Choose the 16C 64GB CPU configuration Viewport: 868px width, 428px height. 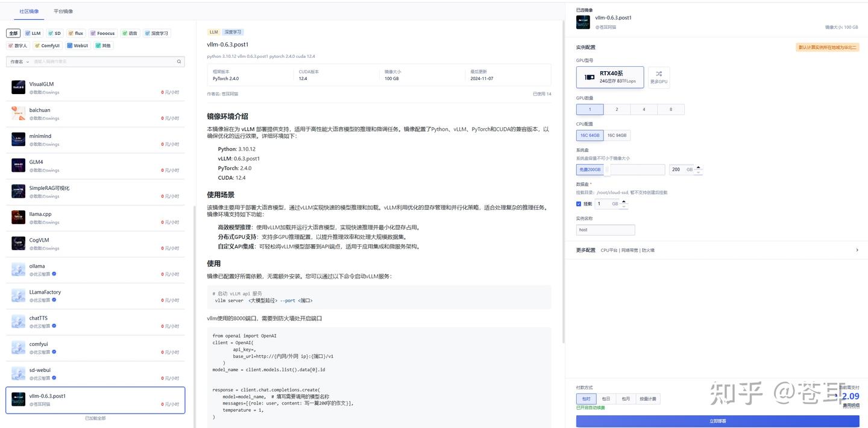(590, 135)
